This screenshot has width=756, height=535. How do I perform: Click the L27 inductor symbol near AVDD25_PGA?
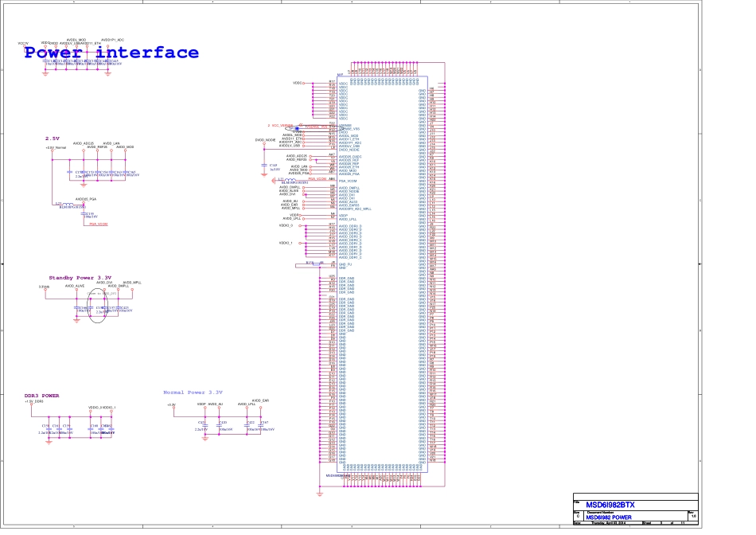coord(70,204)
